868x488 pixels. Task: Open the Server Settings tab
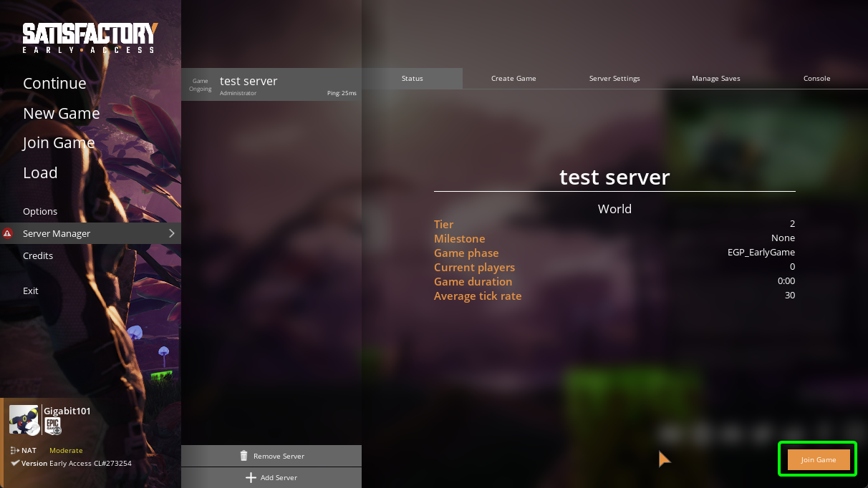tap(614, 78)
